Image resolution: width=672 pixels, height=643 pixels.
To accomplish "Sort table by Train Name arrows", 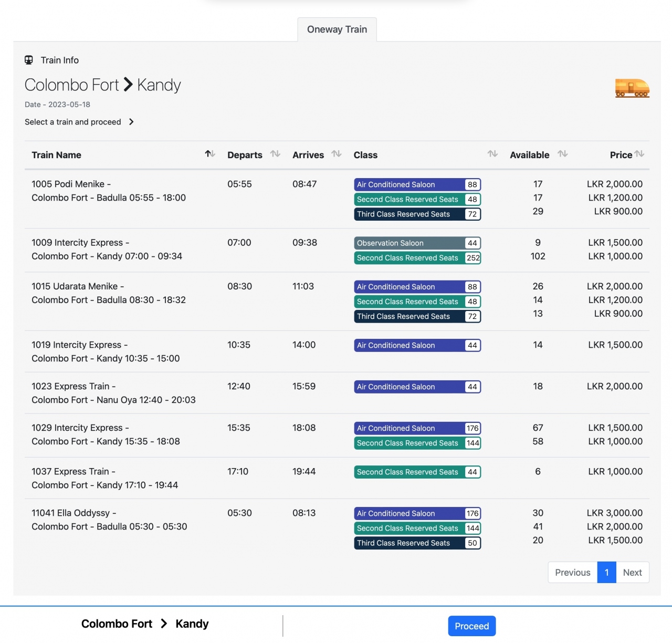I will [210, 154].
